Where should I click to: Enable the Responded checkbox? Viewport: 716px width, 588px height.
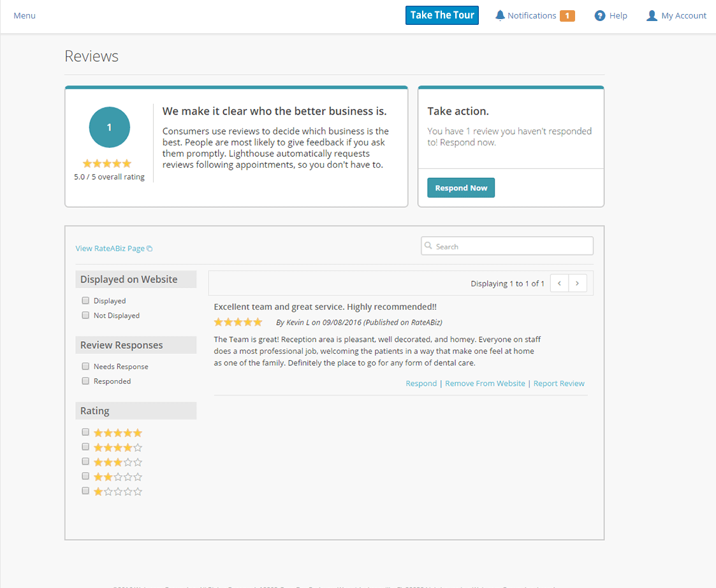(85, 380)
